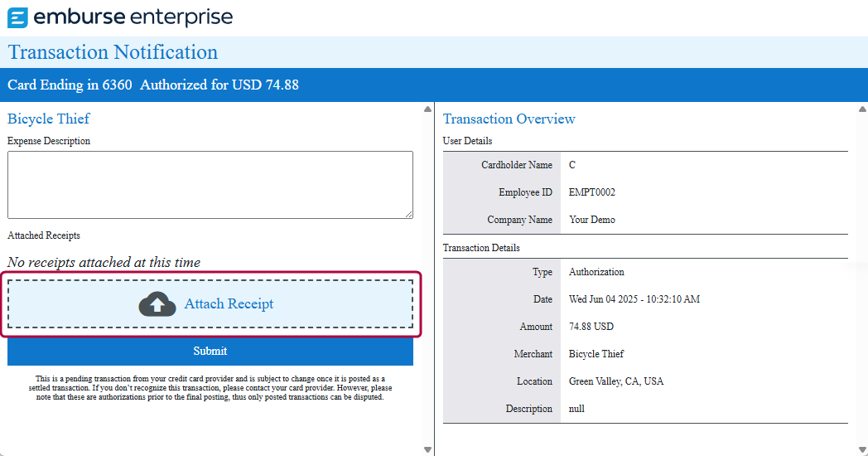Click 'No receipts attached at this time'
868x456 pixels.
pos(104,262)
